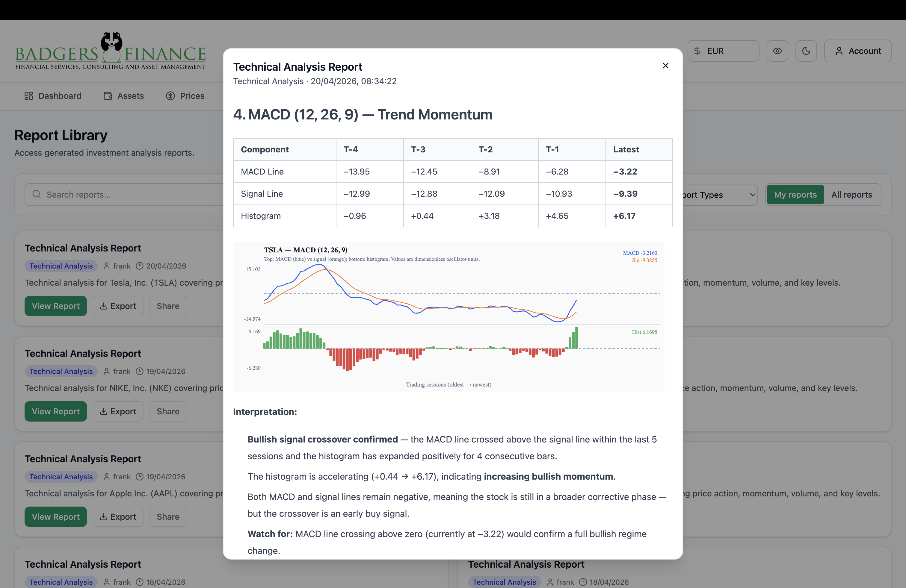
Task: Click the Technical Analysis tag on Tesla report
Action: (61, 266)
